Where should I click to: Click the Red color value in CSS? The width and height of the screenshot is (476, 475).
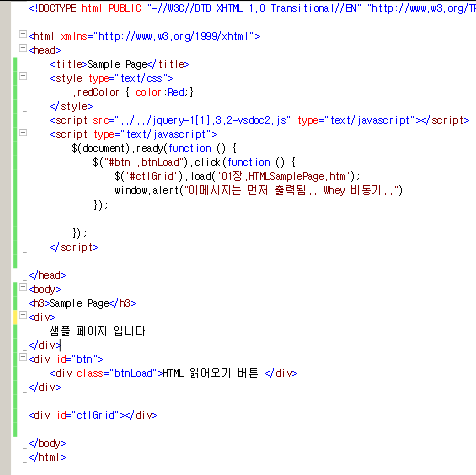click(x=177, y=92)
